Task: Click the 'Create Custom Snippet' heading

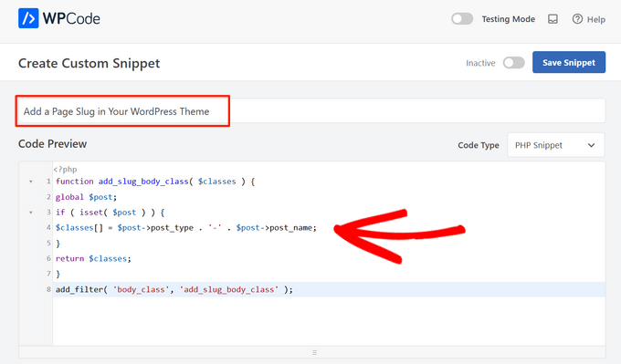Action: 89,63
